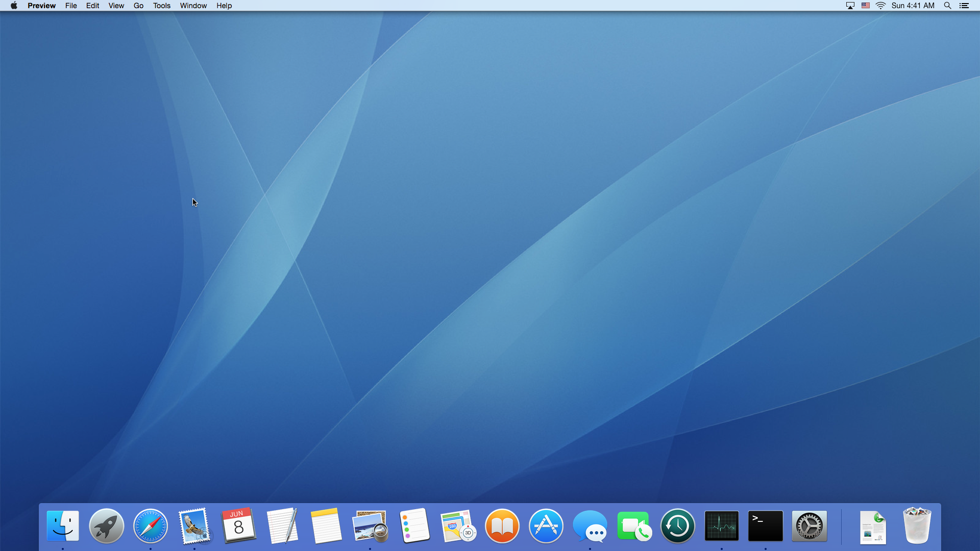Open Messages speech bubble icon
This screenshot has height=551, width=980.
coord(590,525)
